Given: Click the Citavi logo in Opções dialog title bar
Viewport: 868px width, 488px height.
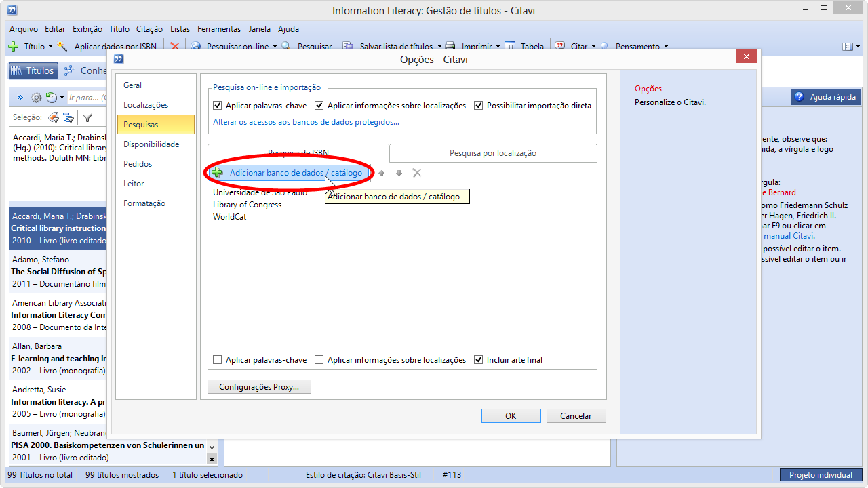Looking at the screenshot, I should [x=119, y=59].
